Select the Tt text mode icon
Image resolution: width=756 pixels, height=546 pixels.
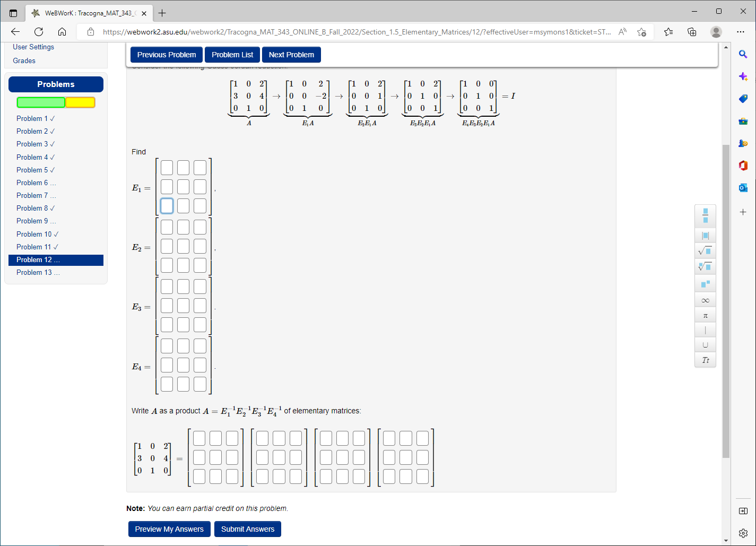tap(705, 360)
